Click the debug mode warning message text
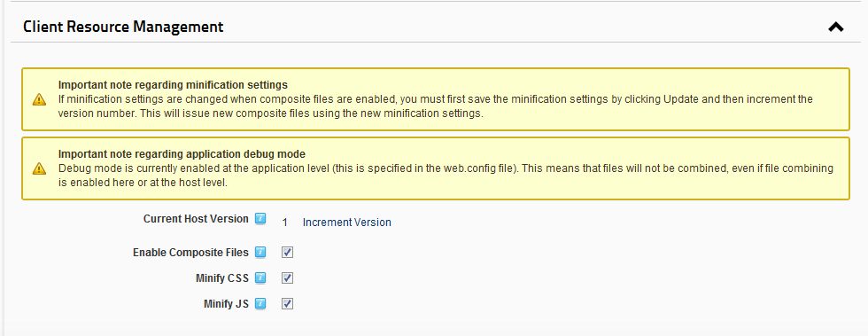 446,176
